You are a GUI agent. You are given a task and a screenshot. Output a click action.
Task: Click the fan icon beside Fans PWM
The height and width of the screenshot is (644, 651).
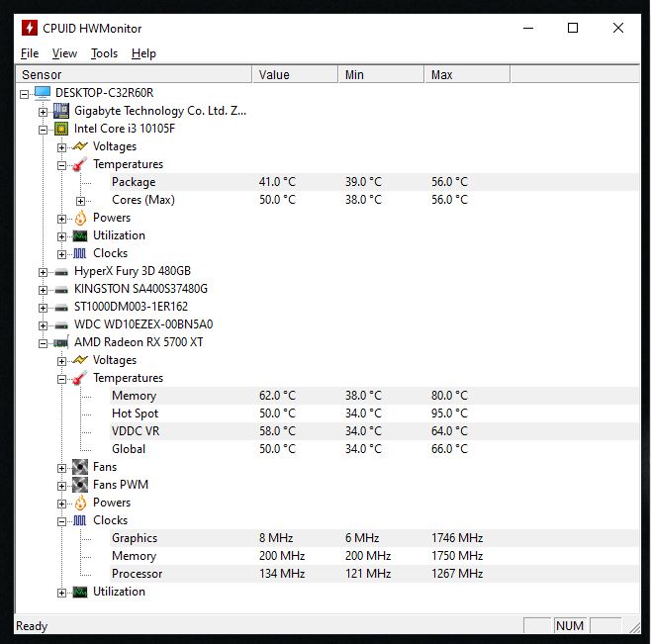coord(80,485)
